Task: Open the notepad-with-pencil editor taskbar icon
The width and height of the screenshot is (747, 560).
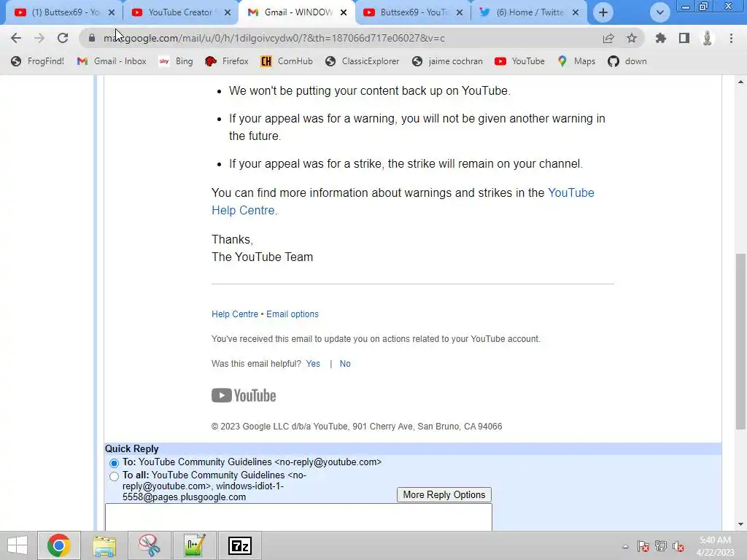Action: pos(194,545)
